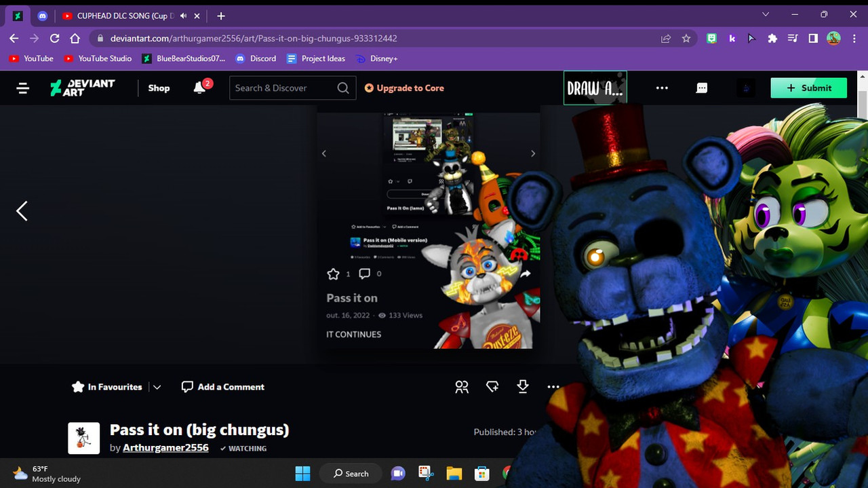Open the Extensions puzzle icon
This screenshot has height=488, width=868.
772,39
